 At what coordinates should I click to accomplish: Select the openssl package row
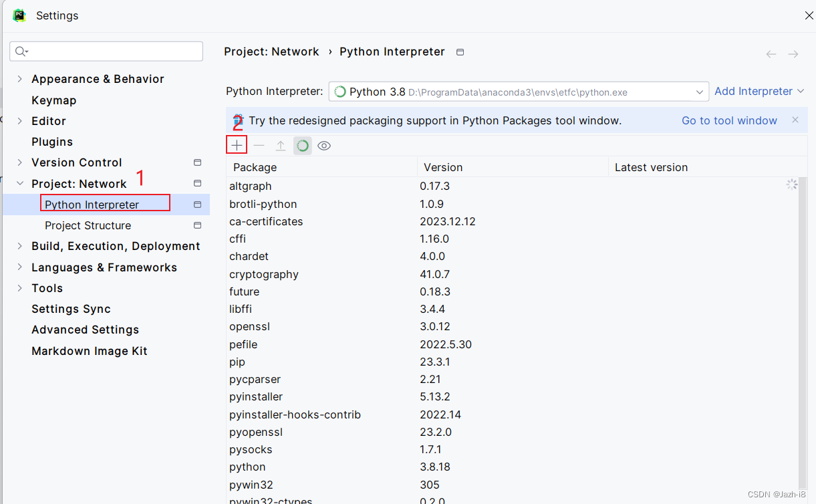(513, 326)
